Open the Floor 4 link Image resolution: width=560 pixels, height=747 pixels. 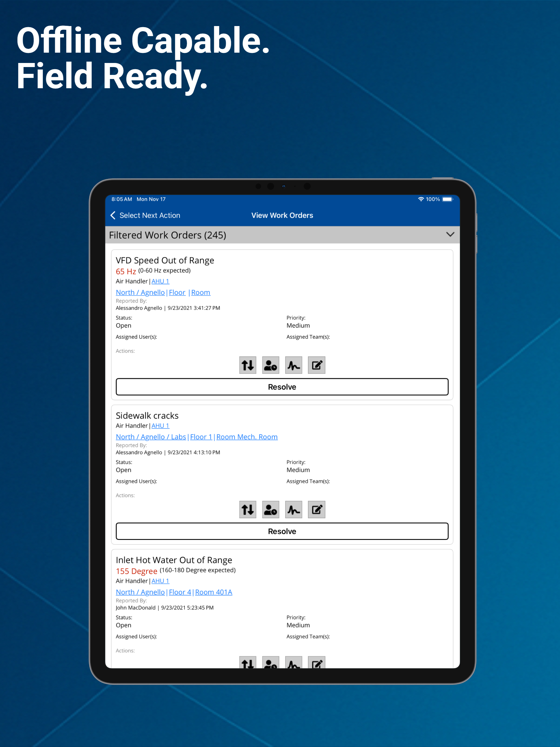pyautogui.click(x=180, y=592)
